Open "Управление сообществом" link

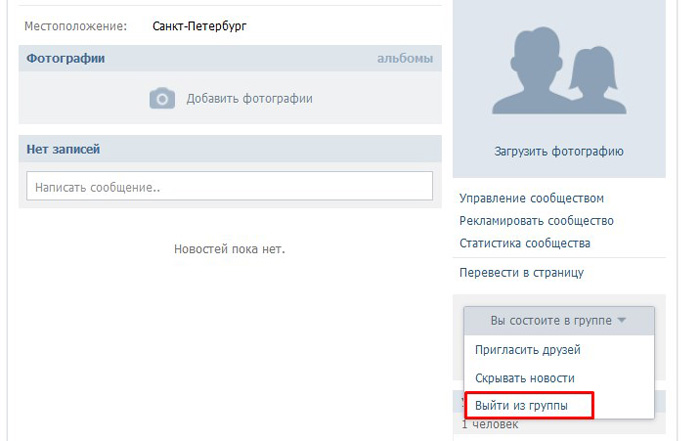[x=531, y=198]
